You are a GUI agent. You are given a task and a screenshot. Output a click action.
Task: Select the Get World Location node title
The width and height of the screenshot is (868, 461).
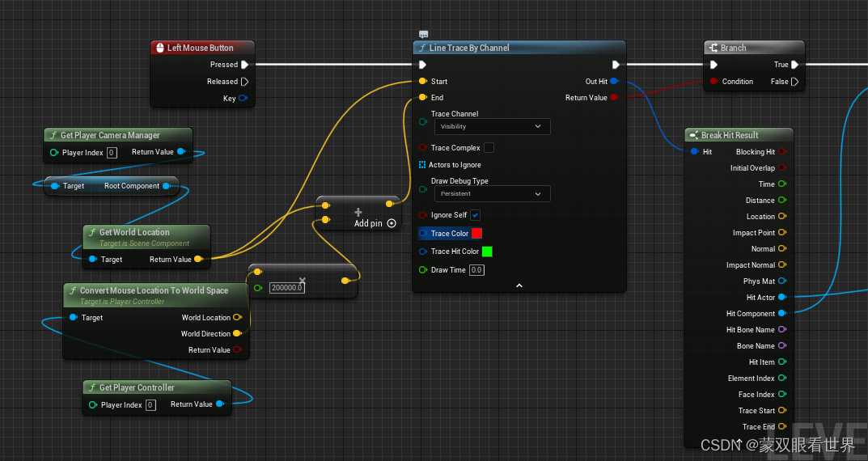pos(134,232)
